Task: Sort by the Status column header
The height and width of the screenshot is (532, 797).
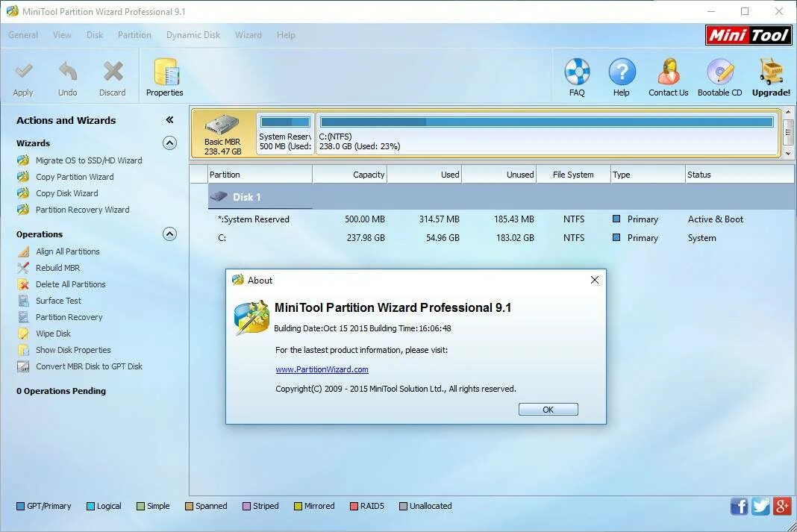Action: tap(740, 175)
